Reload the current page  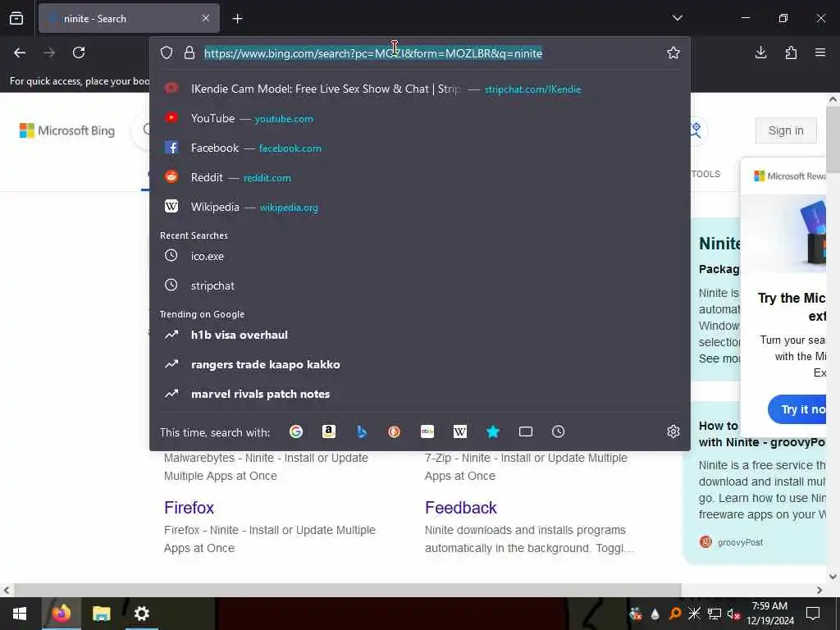[79, 52]
